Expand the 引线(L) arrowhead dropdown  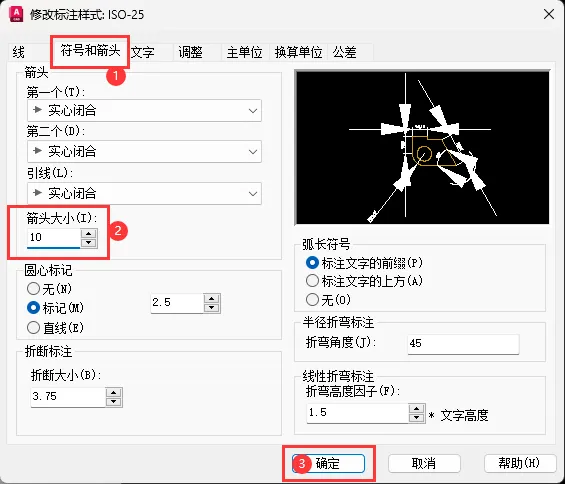point(144,194)
